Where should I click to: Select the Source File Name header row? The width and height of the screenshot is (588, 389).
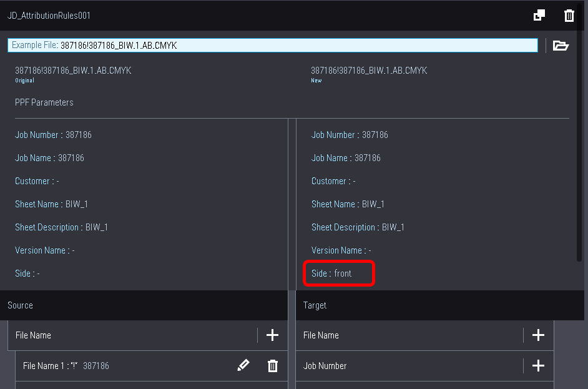[148, 335]
